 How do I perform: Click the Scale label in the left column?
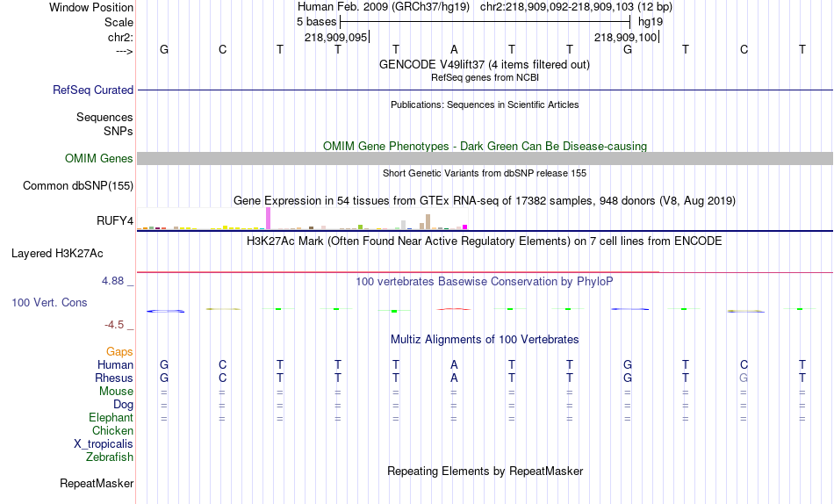pos(119,22)
